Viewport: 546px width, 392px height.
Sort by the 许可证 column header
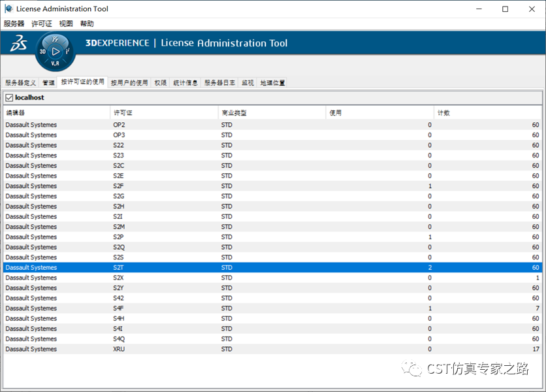(164, 112)
